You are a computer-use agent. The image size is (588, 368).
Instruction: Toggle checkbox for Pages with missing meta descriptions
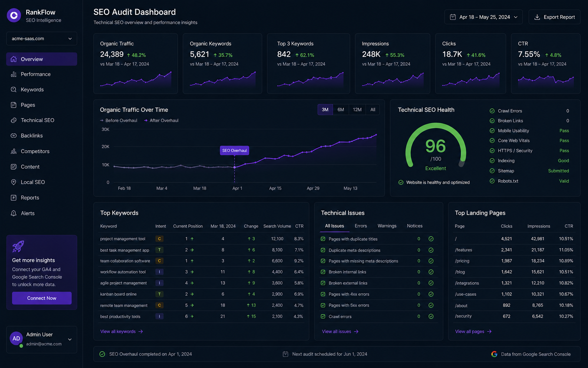323,261
